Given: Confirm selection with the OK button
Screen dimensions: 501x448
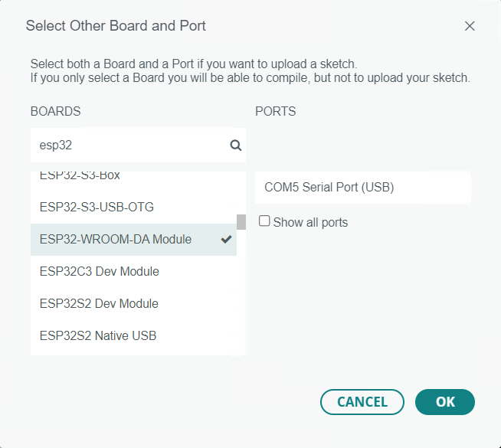Looking at the screenshot, I should click(x=445, y=402).
